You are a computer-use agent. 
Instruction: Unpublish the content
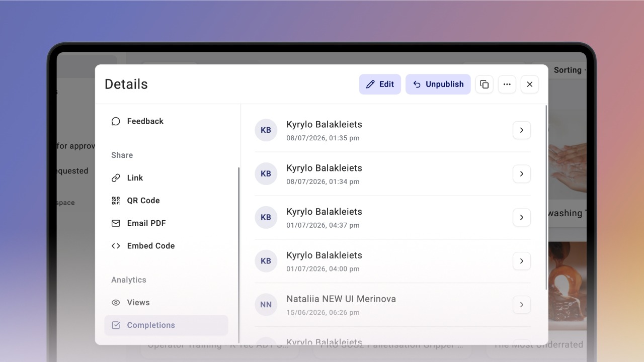coord(438,84)
